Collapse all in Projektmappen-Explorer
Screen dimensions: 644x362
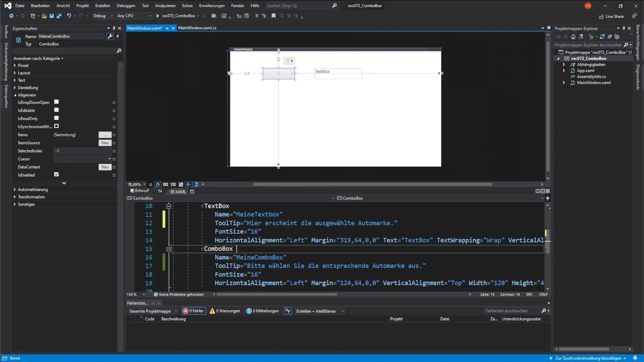610,37
